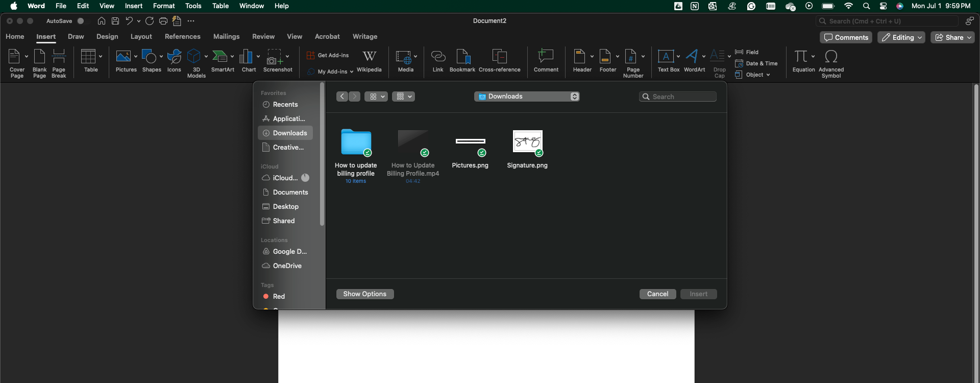Image resolution: width=980 pixels, height=383 pixels.
Task: Click the file dialog Search field
Action: pyautogui.click(x=678, y=97)
